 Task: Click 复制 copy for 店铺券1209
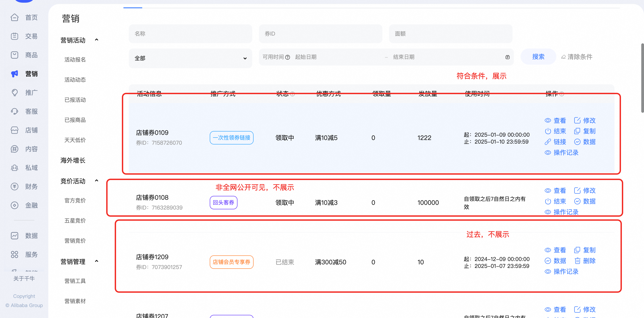pos(585,250)
